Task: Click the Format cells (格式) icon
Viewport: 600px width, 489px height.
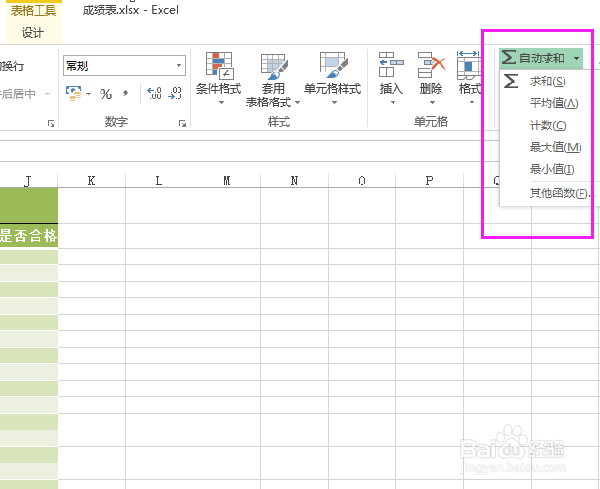Action: click(469, 65)
